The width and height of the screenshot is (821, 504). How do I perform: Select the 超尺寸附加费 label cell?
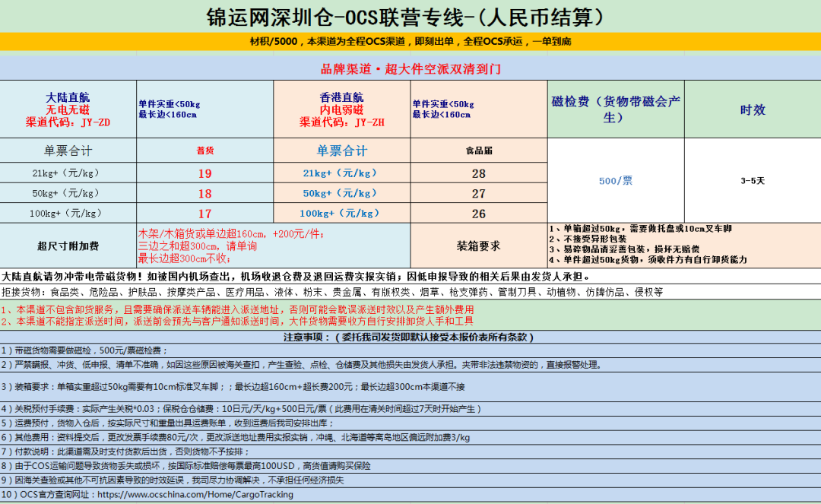pos(68,246)
